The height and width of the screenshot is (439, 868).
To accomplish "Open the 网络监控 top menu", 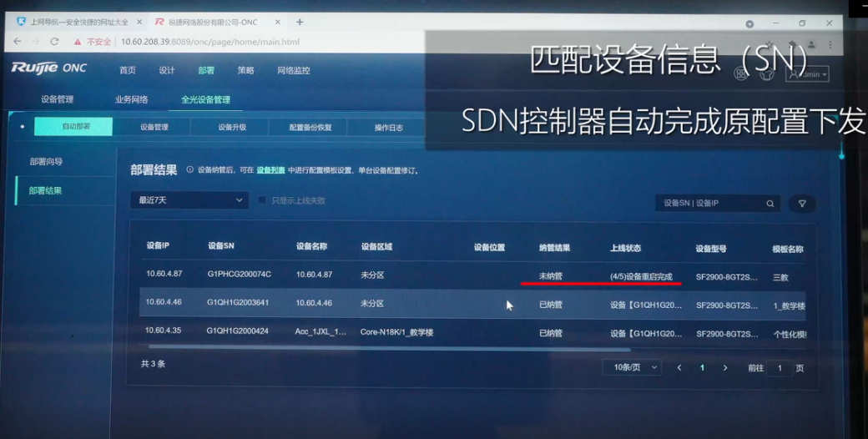I will tap(293, 71).
